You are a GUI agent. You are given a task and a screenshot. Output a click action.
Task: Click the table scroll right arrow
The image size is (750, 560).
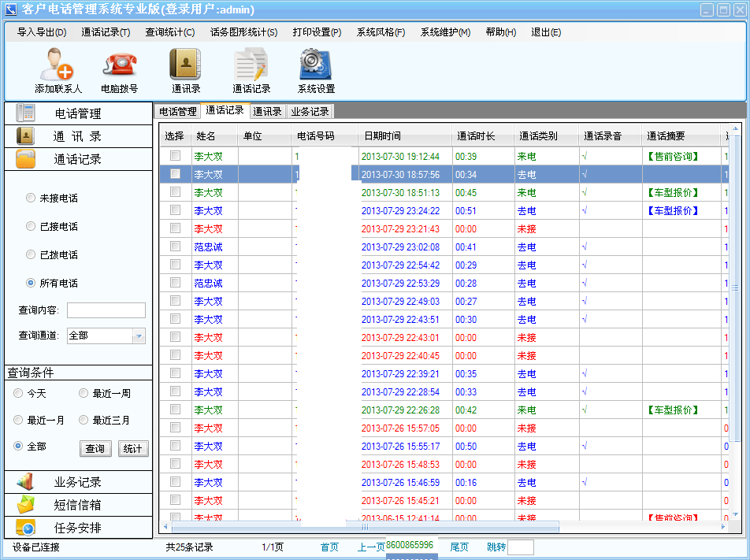[x=723, y=526]
